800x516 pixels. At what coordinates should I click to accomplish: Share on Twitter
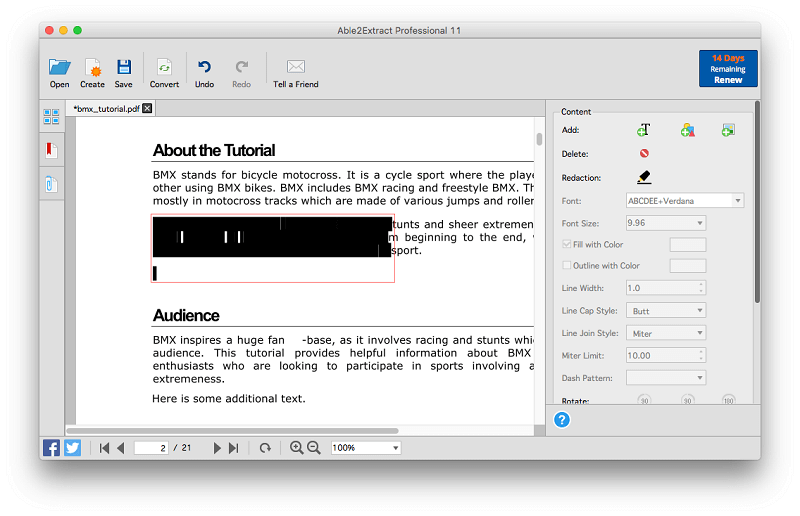(72, 448)
